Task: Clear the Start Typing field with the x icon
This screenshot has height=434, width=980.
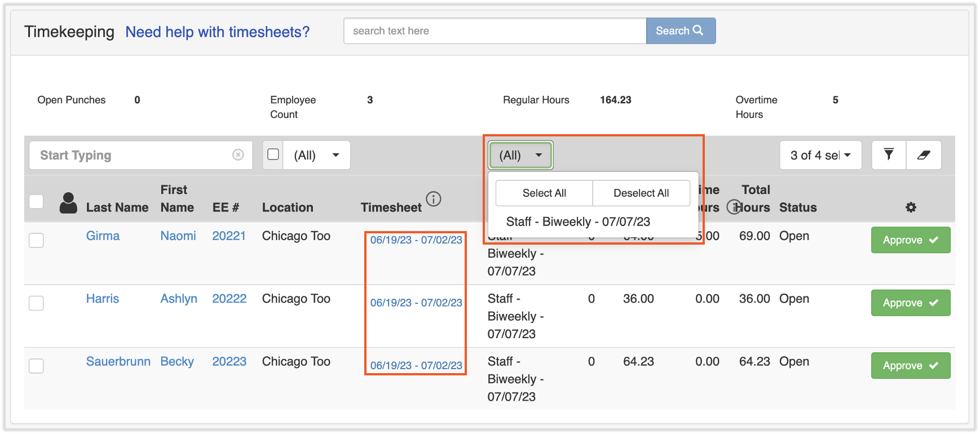Action: (238, 155)
